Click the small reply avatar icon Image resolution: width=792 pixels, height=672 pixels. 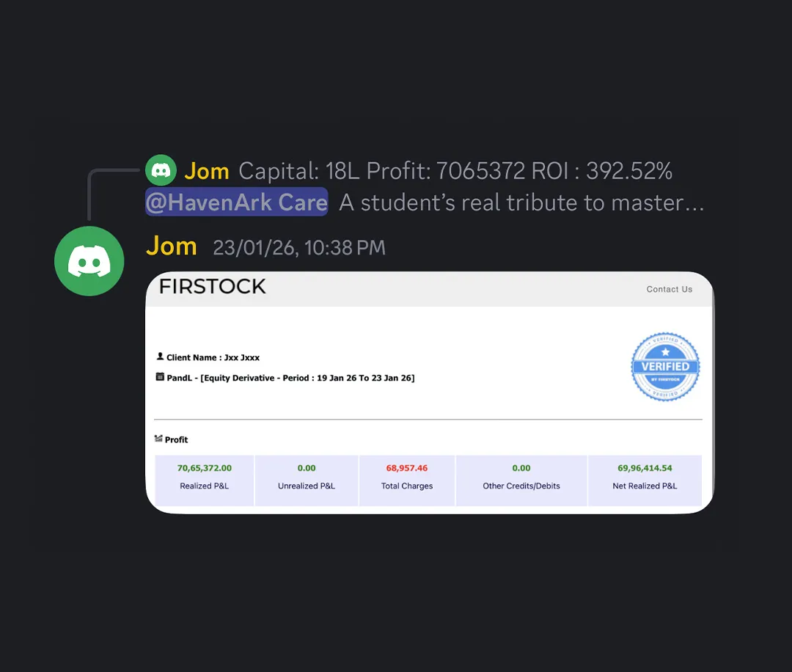coord(161,170)
